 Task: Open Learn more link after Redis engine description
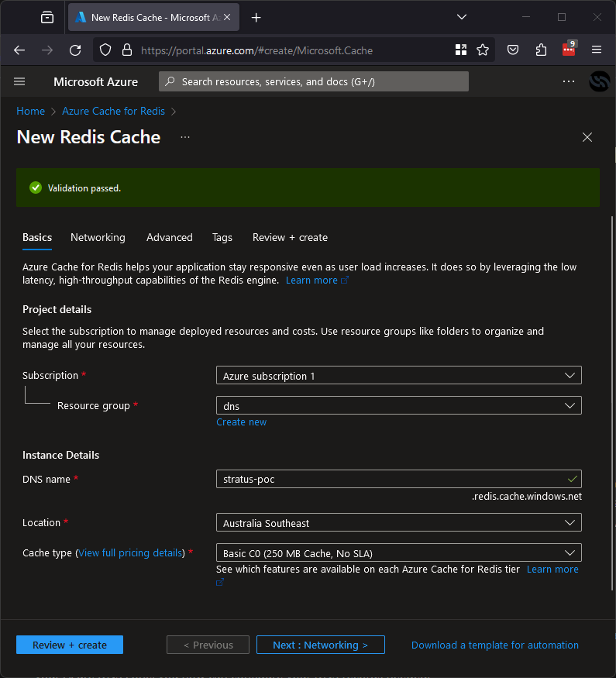click(x=316, y=280)
